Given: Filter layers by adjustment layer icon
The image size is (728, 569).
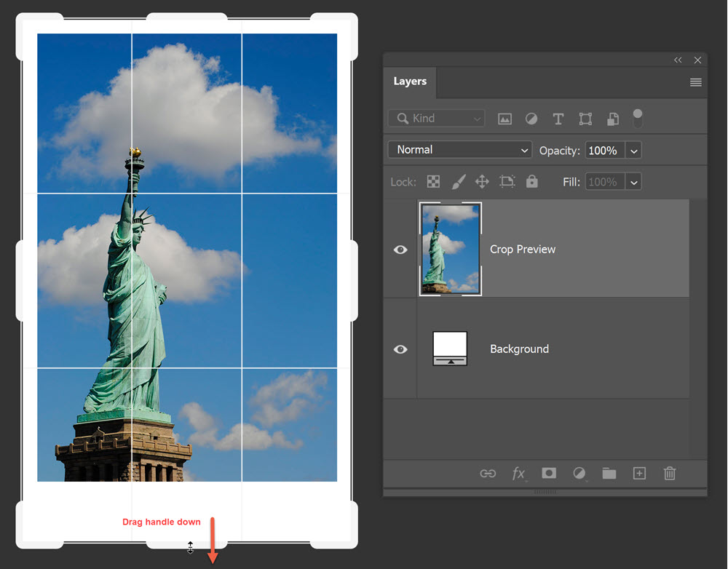Looking at the screenshot, I should [531, 119].
